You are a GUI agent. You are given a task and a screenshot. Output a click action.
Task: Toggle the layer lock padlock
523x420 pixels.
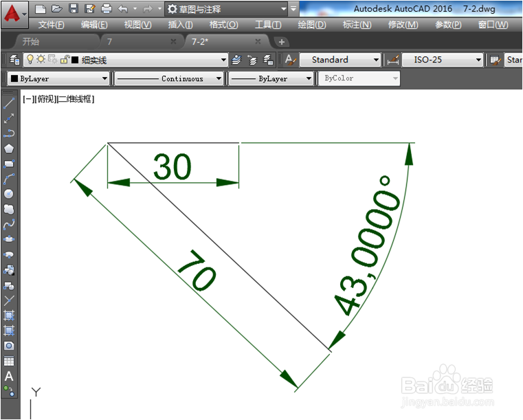pos(65,60)
